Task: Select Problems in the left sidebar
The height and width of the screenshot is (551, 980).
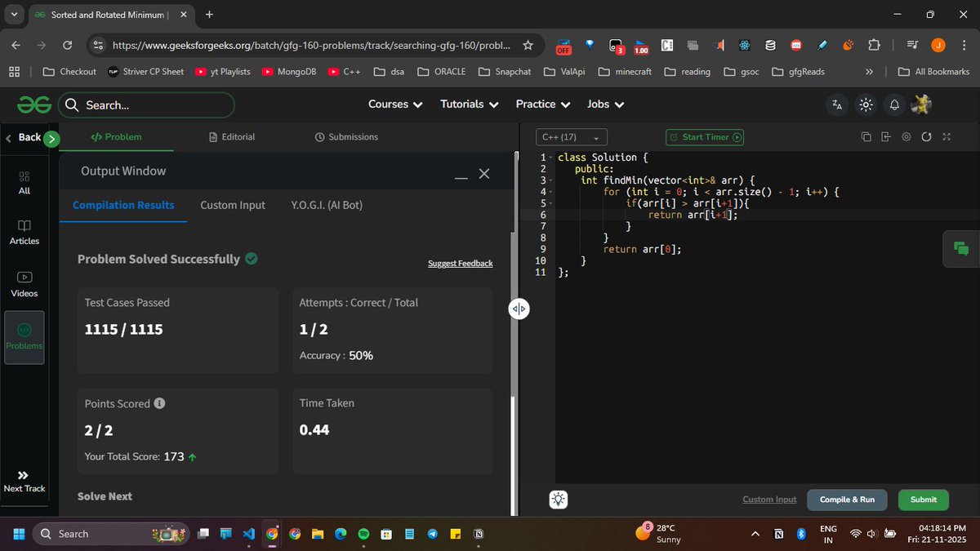Action: pyautogui.click(x=24, y=337)
